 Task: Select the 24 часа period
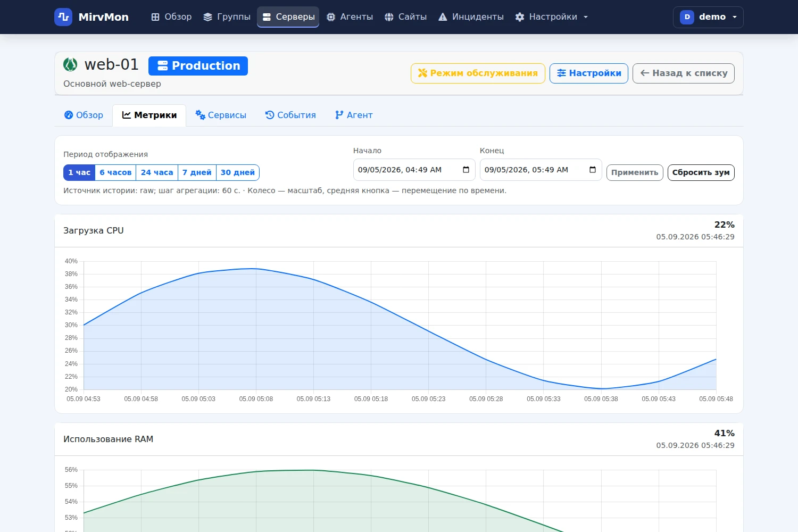[157, 172]
